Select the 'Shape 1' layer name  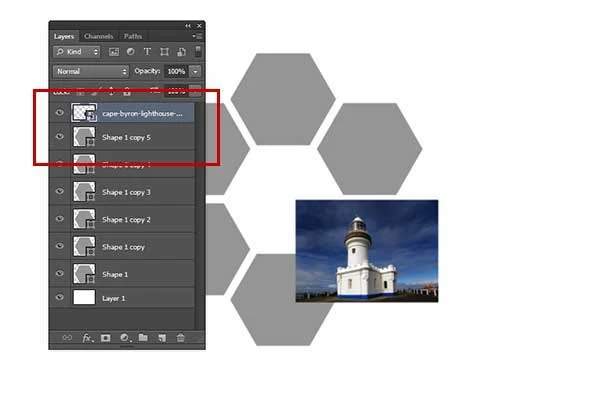coord(115,274)
